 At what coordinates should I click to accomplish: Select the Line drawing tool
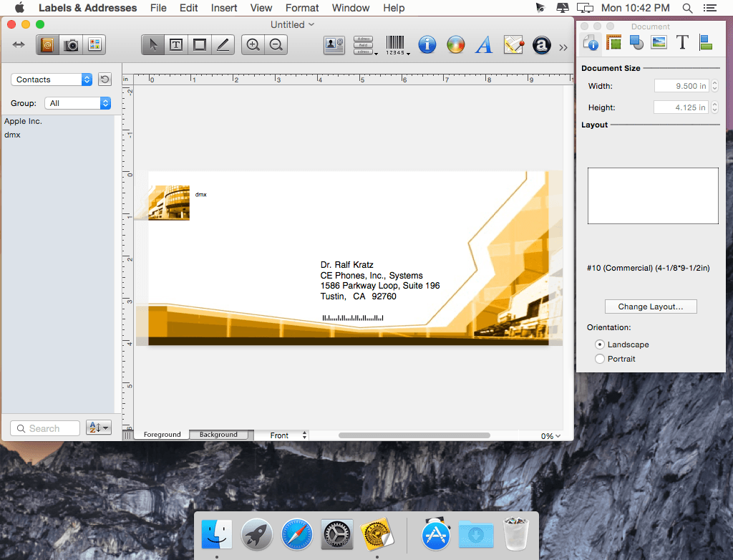coord(223,45)
